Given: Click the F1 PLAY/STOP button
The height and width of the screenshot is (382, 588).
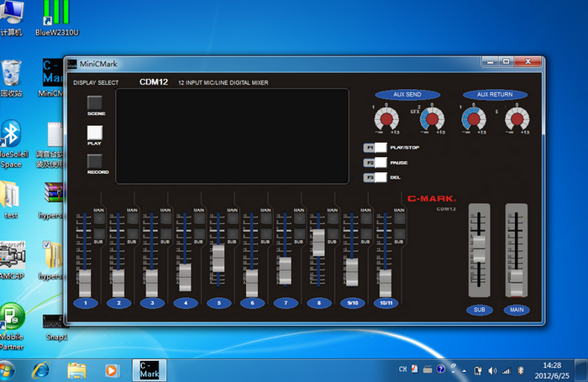Looking at the screenshot, I should pyautogui.click(x=375, y=148).
